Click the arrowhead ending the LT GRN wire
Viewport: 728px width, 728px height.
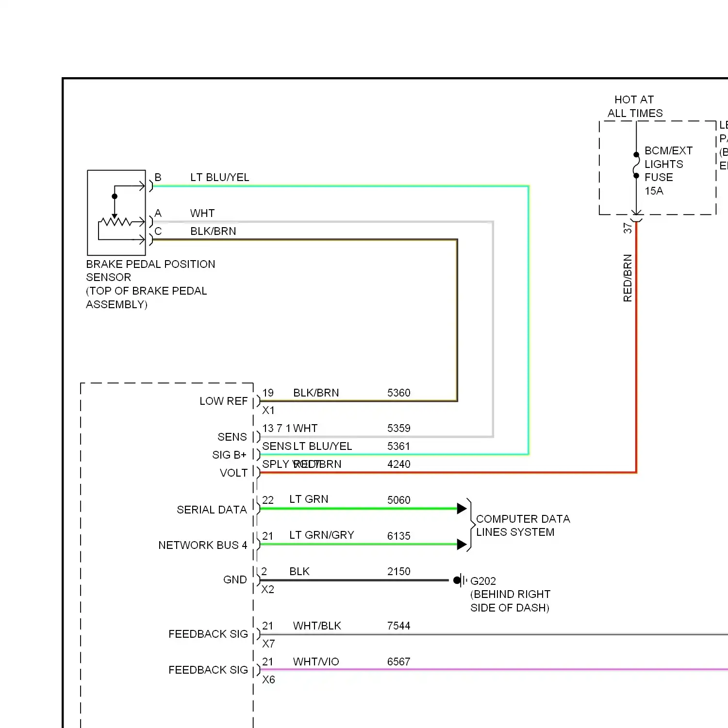coord(462,509)
